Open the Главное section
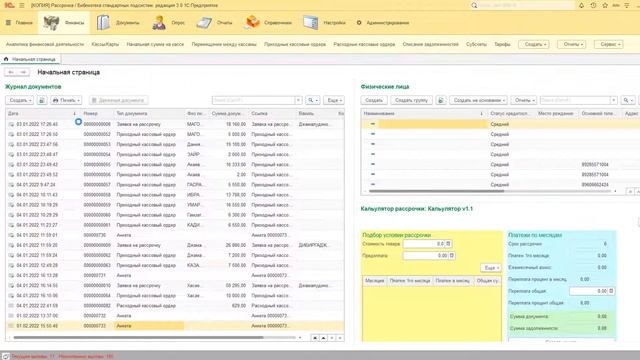Image resolution: width=640 pixels, height=360 pixels. coord(19,23)
